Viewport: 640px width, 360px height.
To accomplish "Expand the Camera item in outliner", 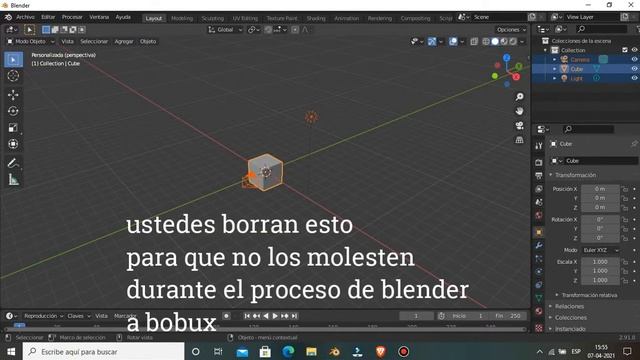I will (x=555, y=60).
